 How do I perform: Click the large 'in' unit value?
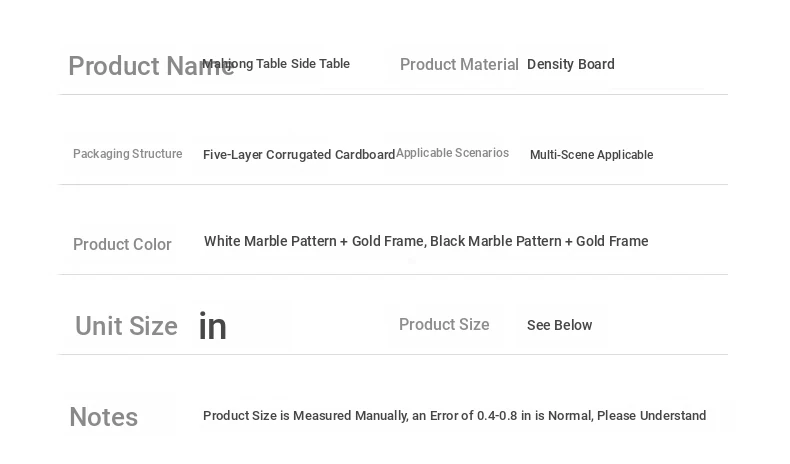click(213, 325)
